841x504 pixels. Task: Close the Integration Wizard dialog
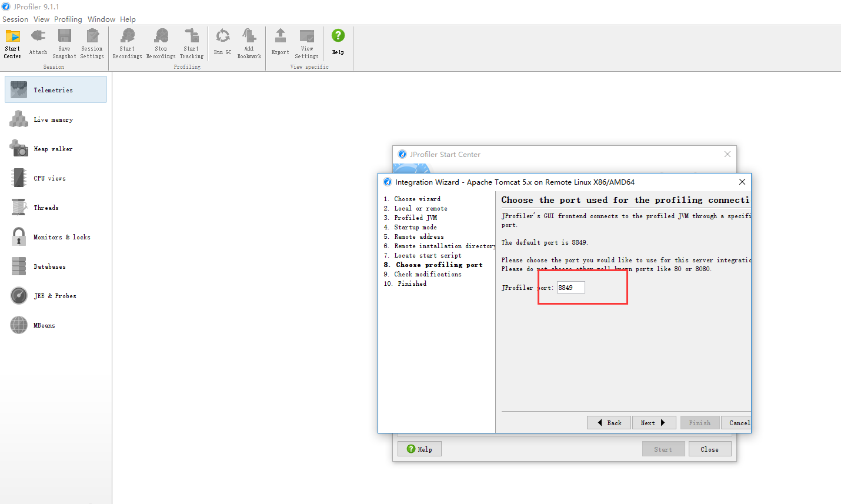pyautogui.click(x=742, y=182)
